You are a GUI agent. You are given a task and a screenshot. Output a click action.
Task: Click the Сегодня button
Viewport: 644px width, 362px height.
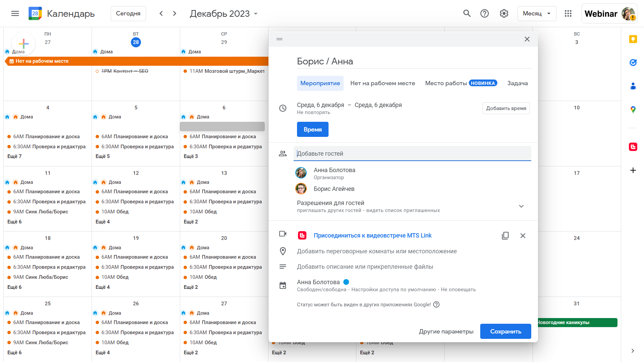(128, 13)
